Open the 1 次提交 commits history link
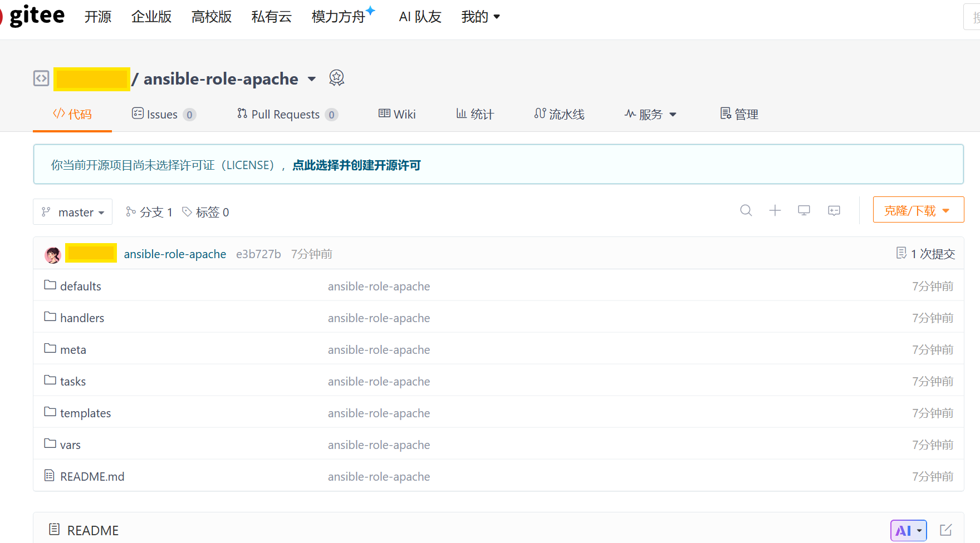 click(925, 254)
